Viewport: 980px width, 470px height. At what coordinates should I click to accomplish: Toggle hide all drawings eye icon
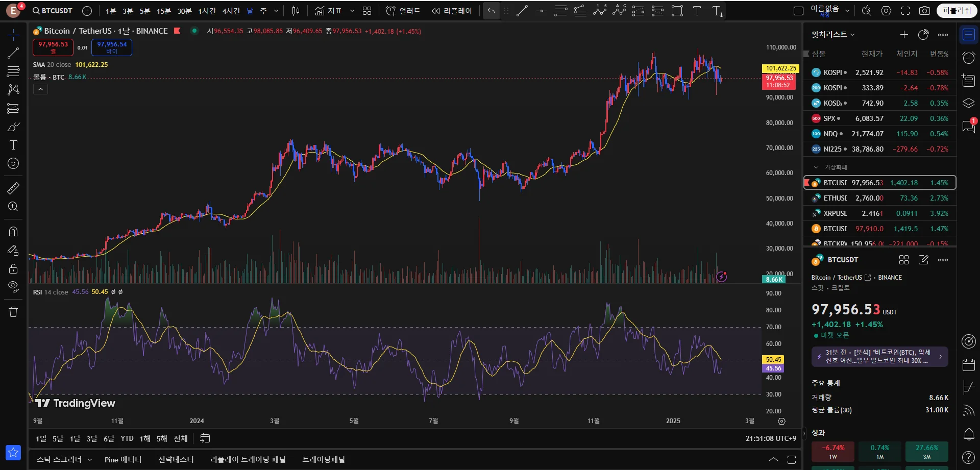[x=13, y=286]
